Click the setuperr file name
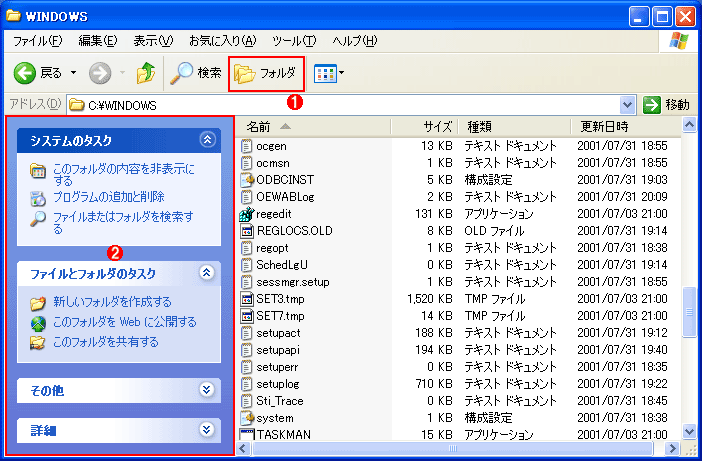Screen dimensions: 702x461 click(277, 367)
